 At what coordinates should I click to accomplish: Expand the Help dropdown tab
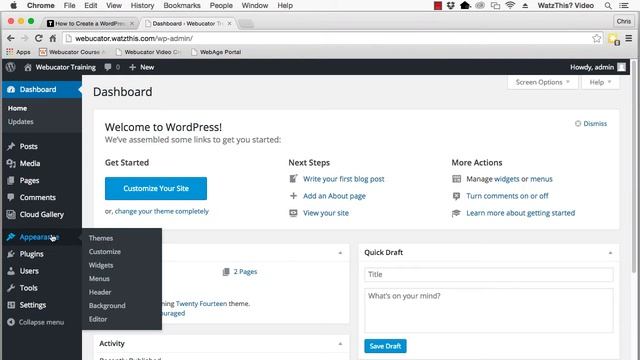[600, 82]
